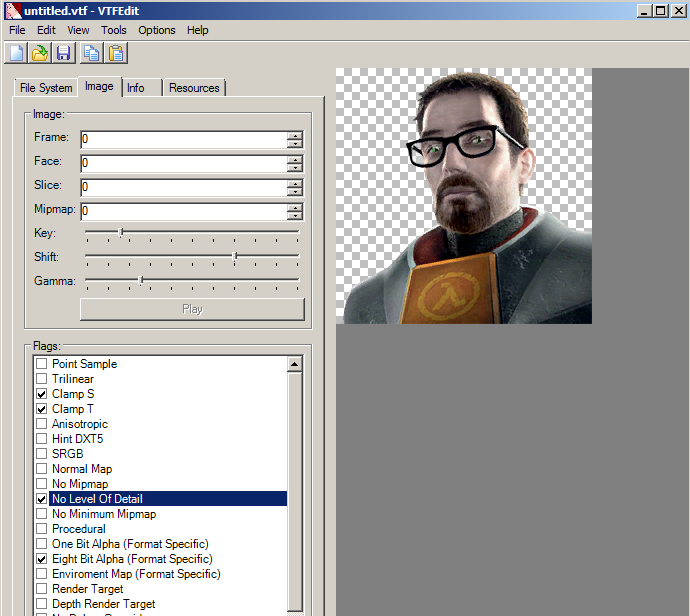
Task: Click the Copy toolbar icon
Action: [x=92, y=54]
